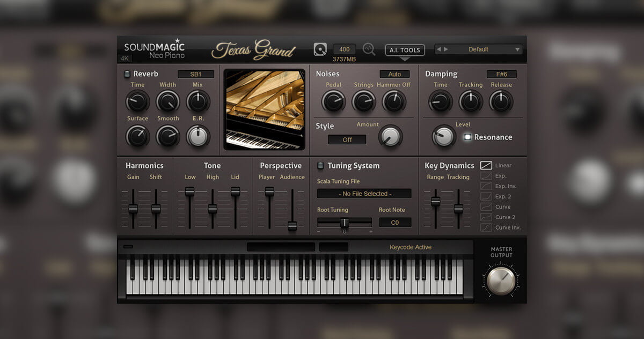Click the magnifier waveform analyzer icon
This screenshot has height=339, width=644.
(369, 49)
